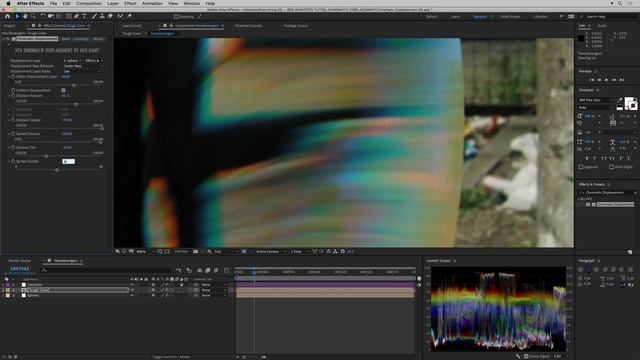Toggle stopwatch for Displace Amount
Screen dimensions: 640x360
tap(13, 96)
